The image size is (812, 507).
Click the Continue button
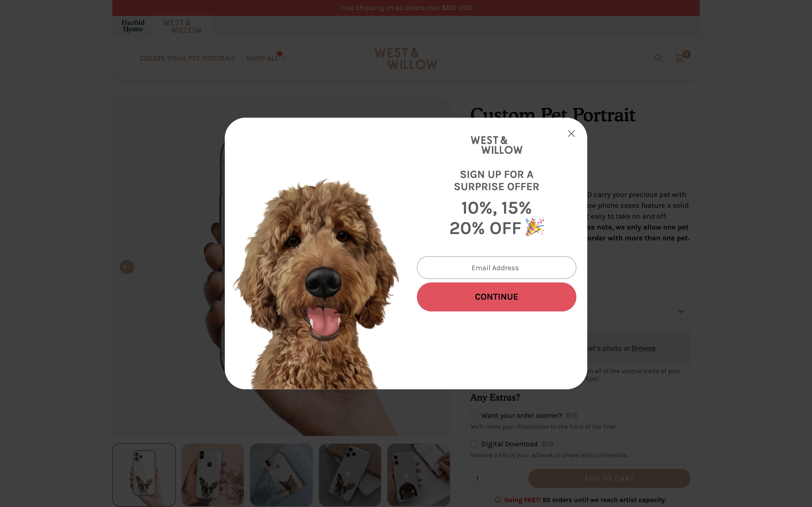(x=496, y=297)
